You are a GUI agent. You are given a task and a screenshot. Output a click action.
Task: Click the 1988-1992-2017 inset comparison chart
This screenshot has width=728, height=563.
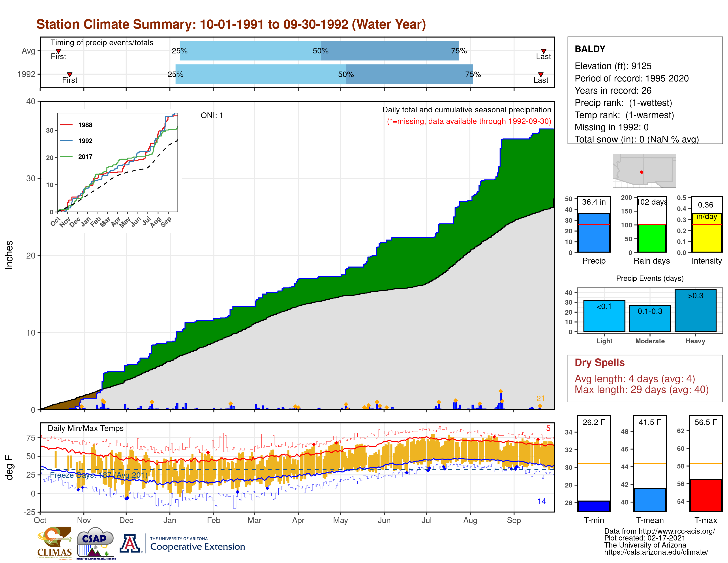[118, 162]
